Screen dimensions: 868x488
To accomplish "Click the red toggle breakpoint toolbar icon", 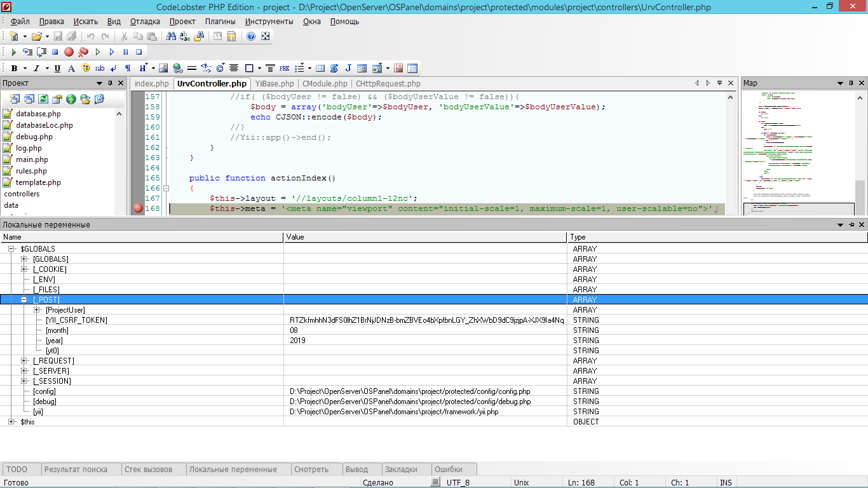I will (x=69, y=52).
